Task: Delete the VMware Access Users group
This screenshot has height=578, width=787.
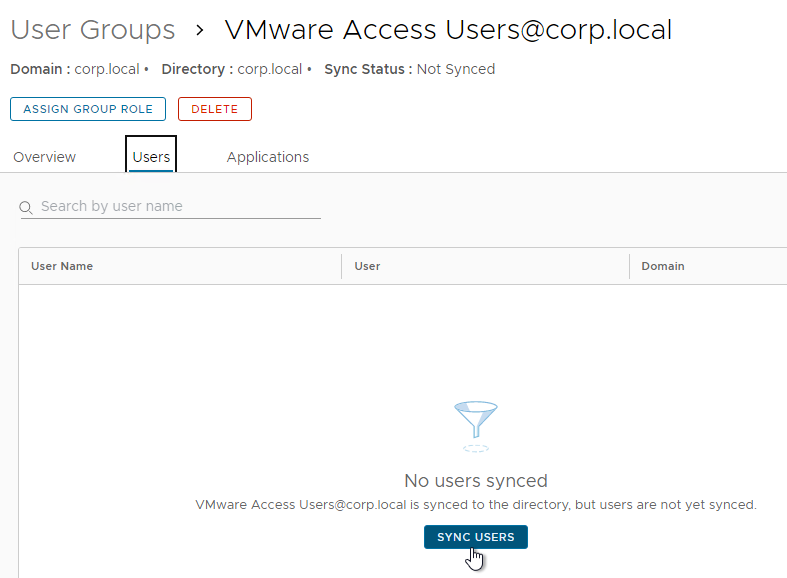Action: (x=215, y=109)
